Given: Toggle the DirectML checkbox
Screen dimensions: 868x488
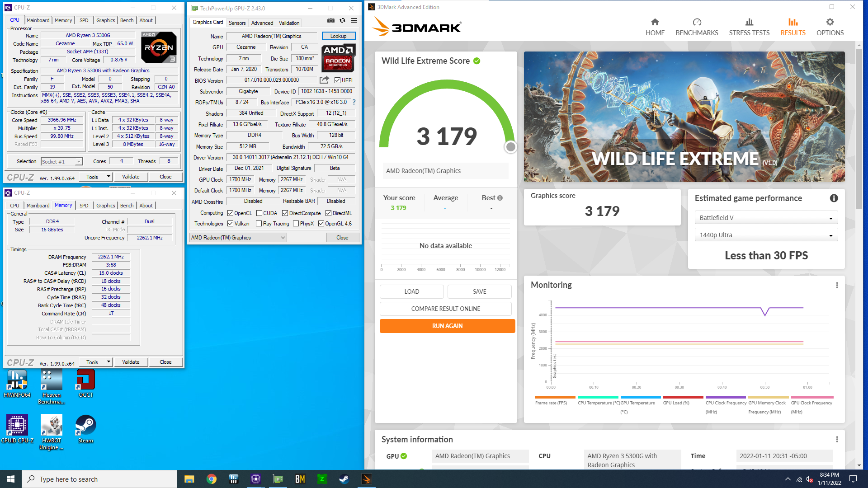Looking at the screenshot, I should pyautogui.click(x=328, y=213).
